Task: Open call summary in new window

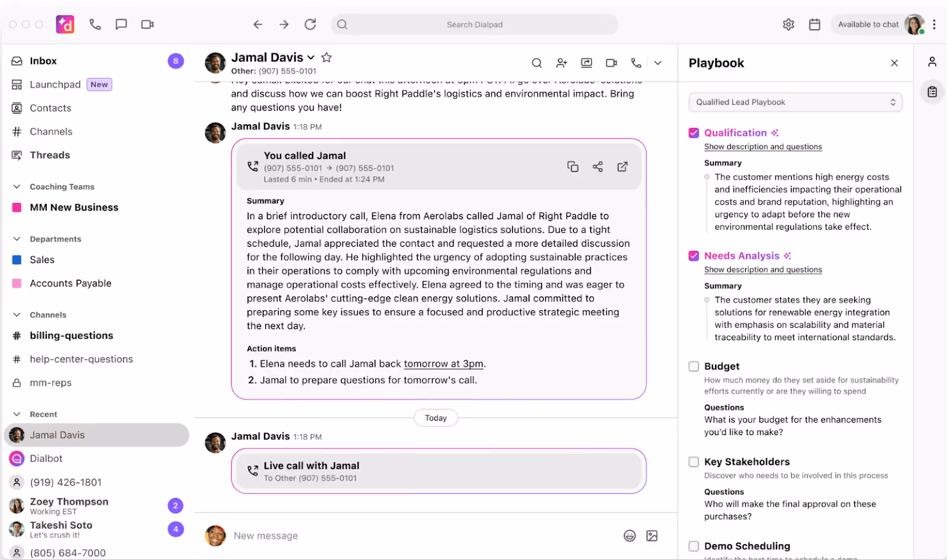Action: click(623, 167)
